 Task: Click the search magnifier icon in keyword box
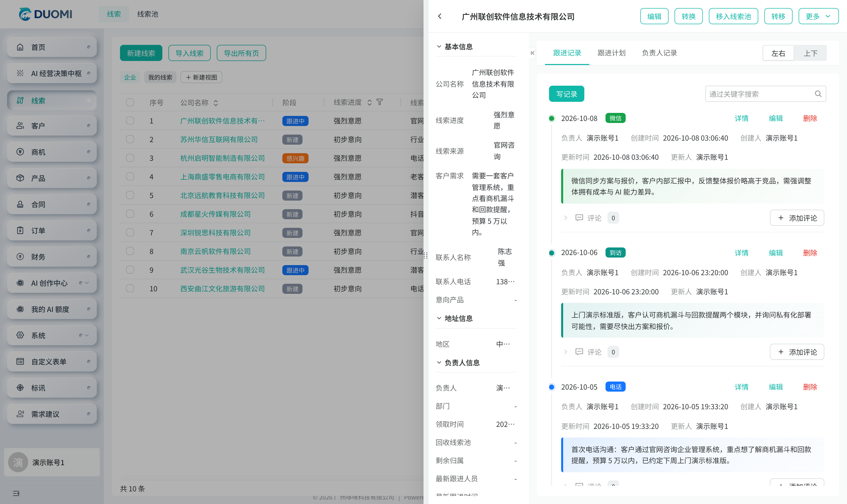point(818,94)
